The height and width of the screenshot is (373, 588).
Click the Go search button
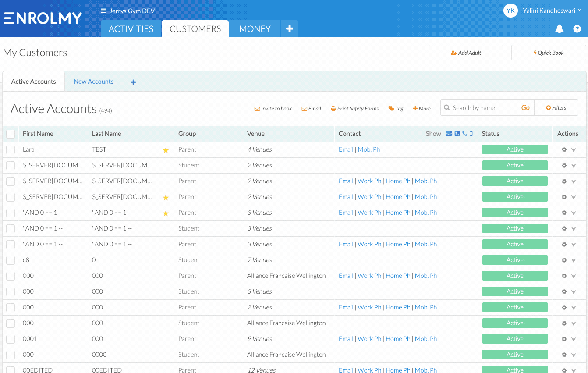pos(525,108)
